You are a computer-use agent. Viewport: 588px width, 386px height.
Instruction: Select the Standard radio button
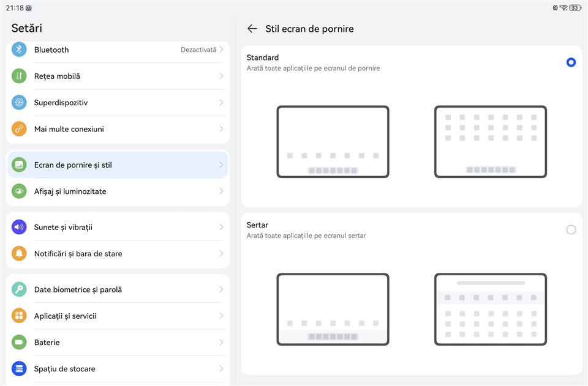[571, 62]
